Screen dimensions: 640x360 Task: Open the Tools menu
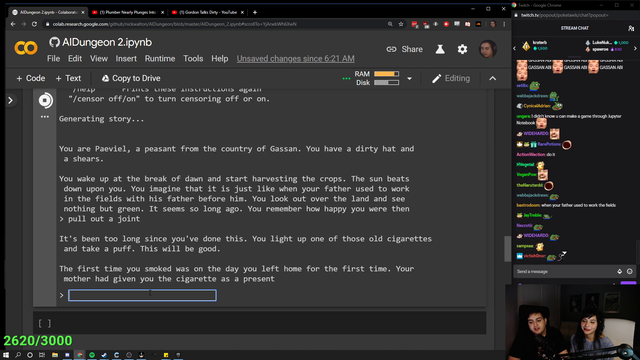(193, 59)
